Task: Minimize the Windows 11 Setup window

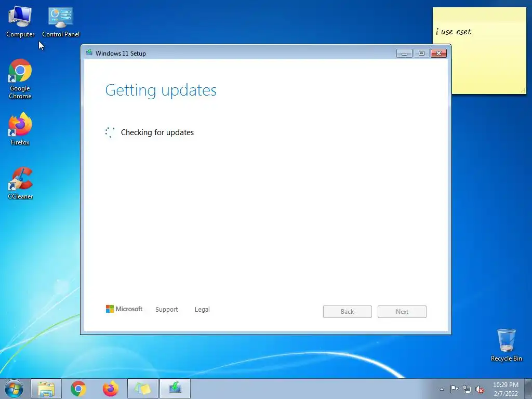Action: [404, 54]
